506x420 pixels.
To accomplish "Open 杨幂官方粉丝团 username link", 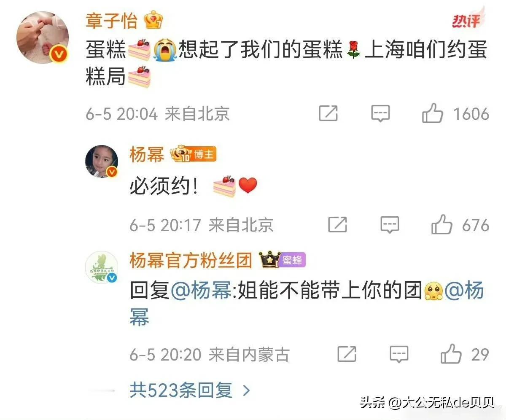I will [x=191, y=261].
